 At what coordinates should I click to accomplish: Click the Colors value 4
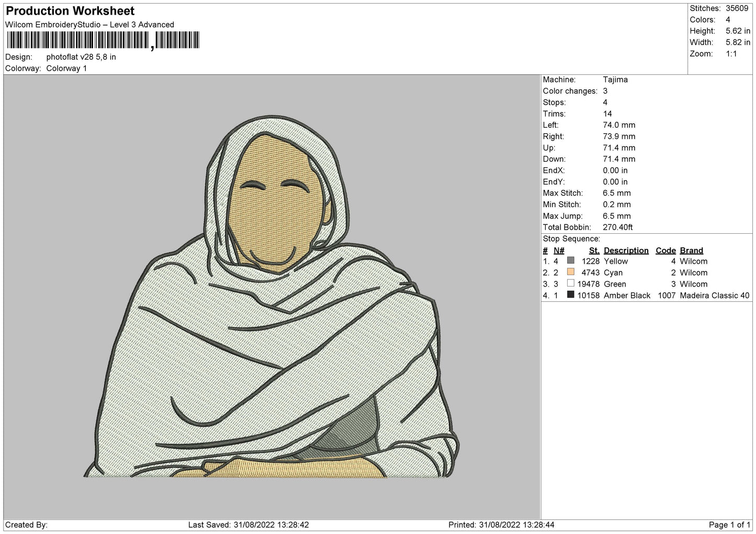pos(728,20)
